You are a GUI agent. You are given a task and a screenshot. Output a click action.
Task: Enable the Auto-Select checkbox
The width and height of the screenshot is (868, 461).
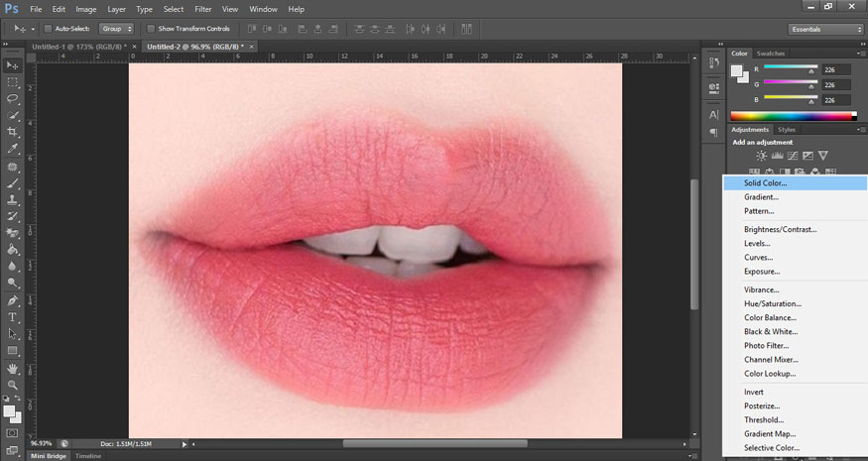point(48,29)
